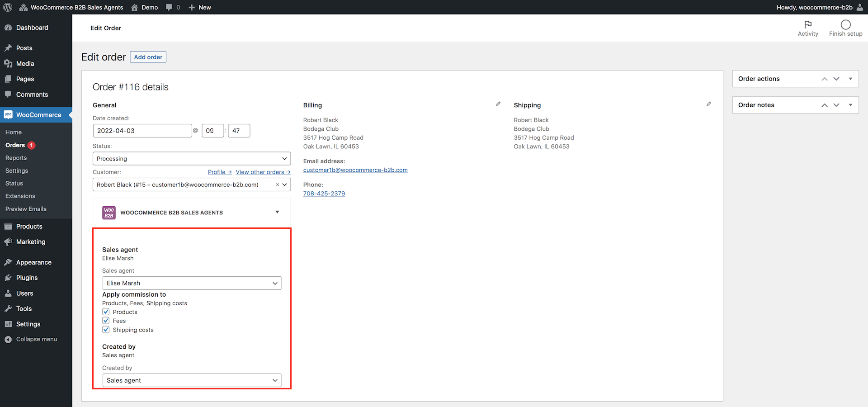Open the Created by dropdown
This screenshot has width=868, height=407.
tap(192, 380)
